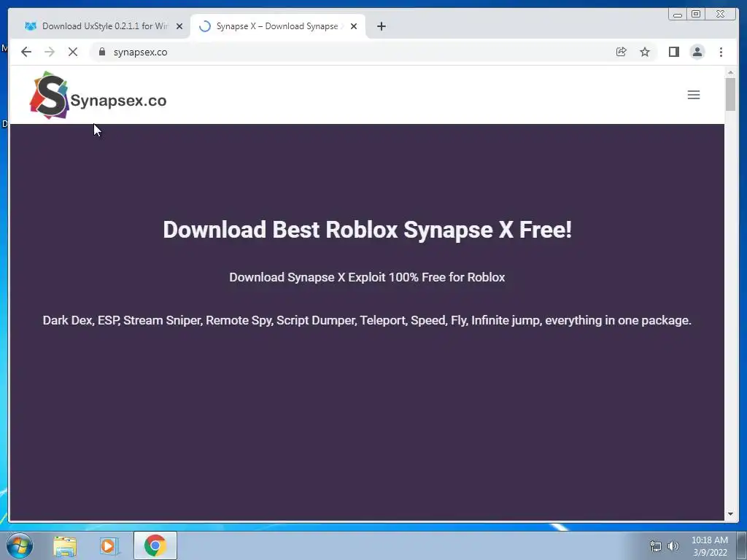View site security lock info
Viewport: 747px width, 560px height.
pos(102,52)
